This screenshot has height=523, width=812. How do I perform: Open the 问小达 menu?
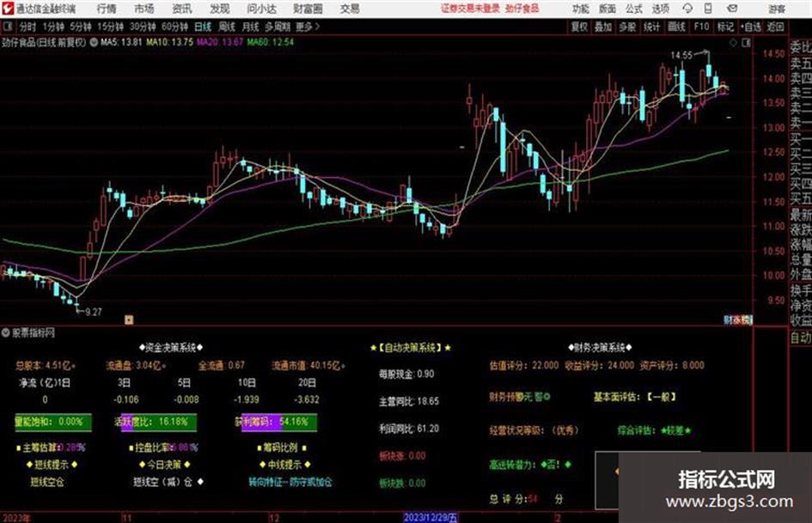(x=261, y=9)
